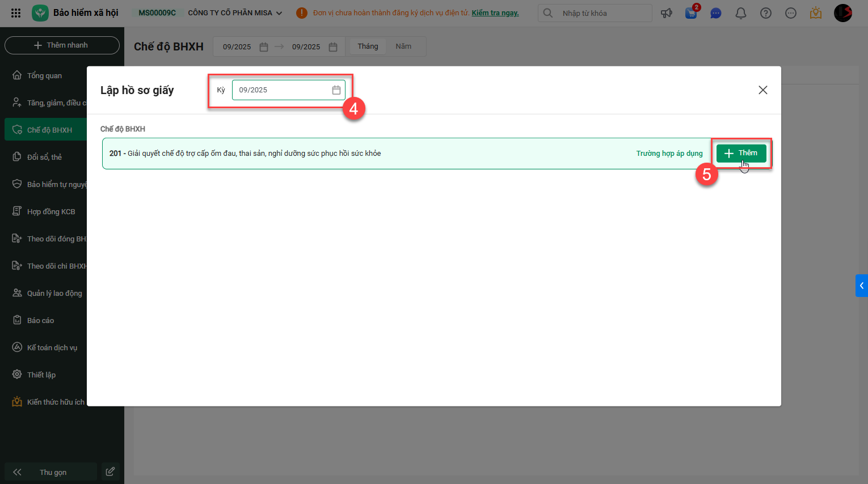This screenshot has width=868, height=484.
Task: Open the Kỳ calendar picker icon
Action: click(x=336, y=90)
